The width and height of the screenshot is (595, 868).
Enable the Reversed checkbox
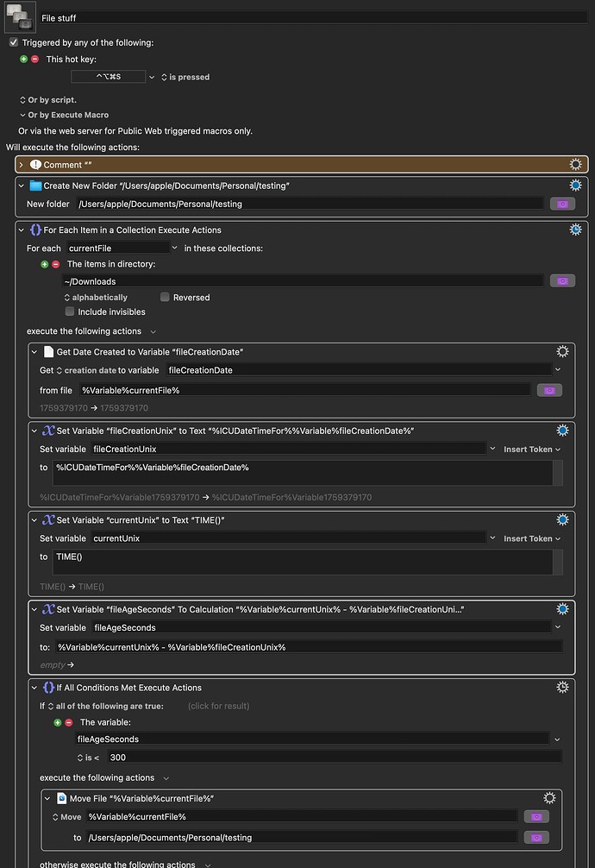[x=165, y=298]
